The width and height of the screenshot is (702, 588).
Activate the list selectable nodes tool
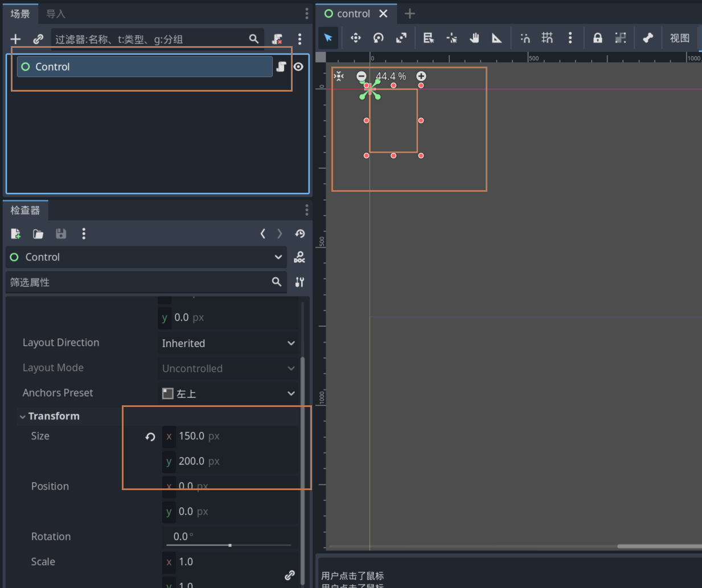click(429, 38)
